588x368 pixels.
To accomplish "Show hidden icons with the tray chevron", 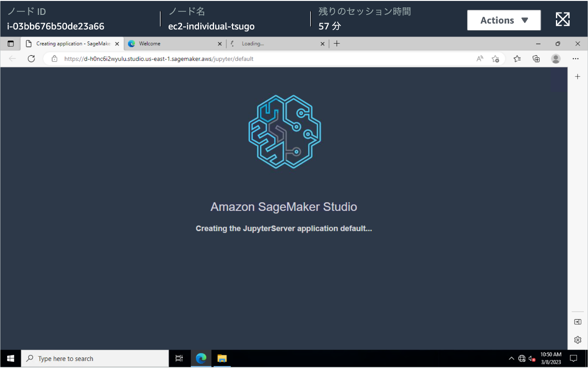I will [x=512, y=358].
